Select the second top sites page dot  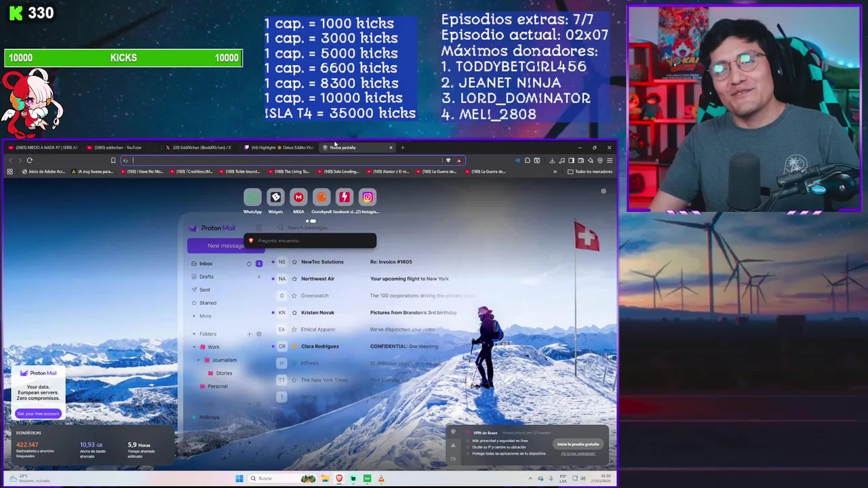(x=313, y=221)
